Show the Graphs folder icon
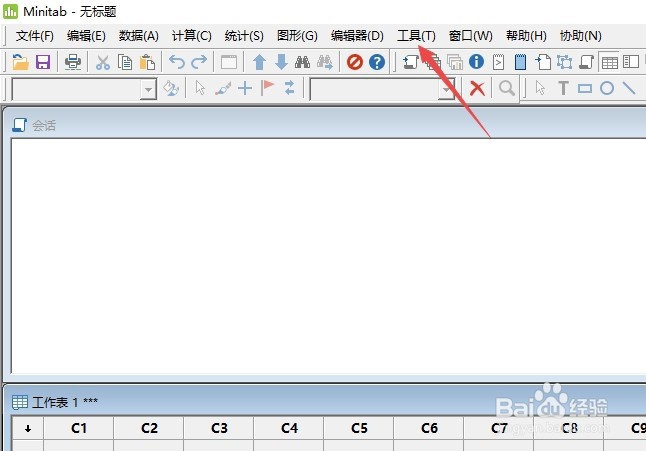Image resolution: width=646 pixels, height=451 pixels. [x=455, y=62]
